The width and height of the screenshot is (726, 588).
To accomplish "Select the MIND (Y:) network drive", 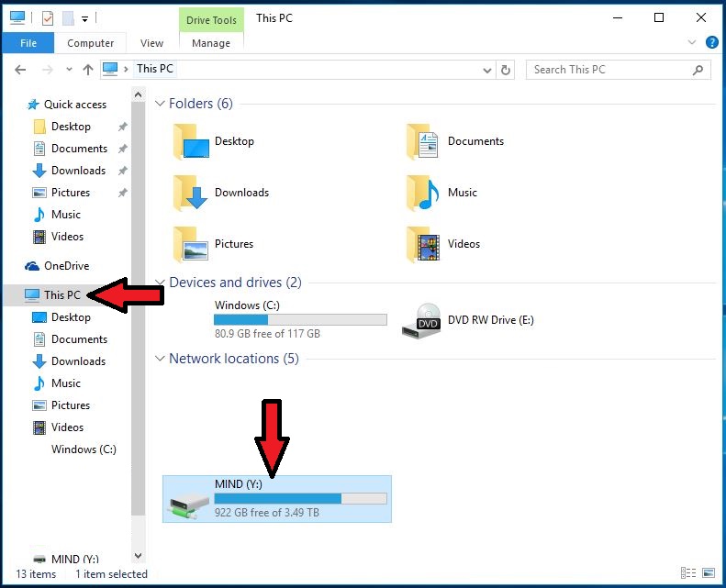I will click(276, 498).
